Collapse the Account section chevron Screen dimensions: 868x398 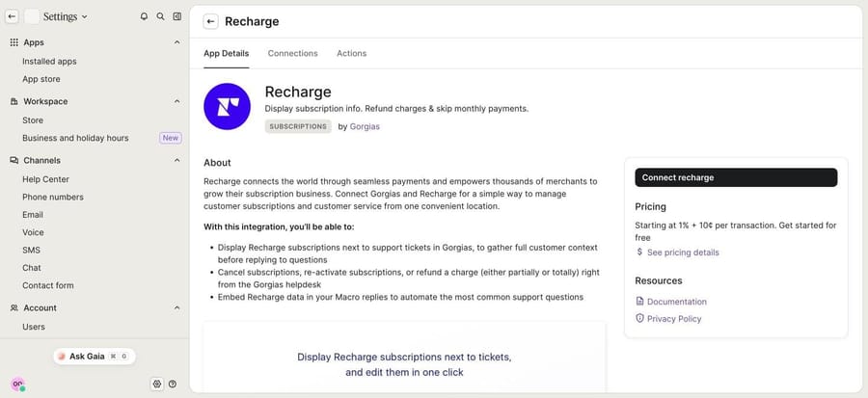tap(177, 308)
